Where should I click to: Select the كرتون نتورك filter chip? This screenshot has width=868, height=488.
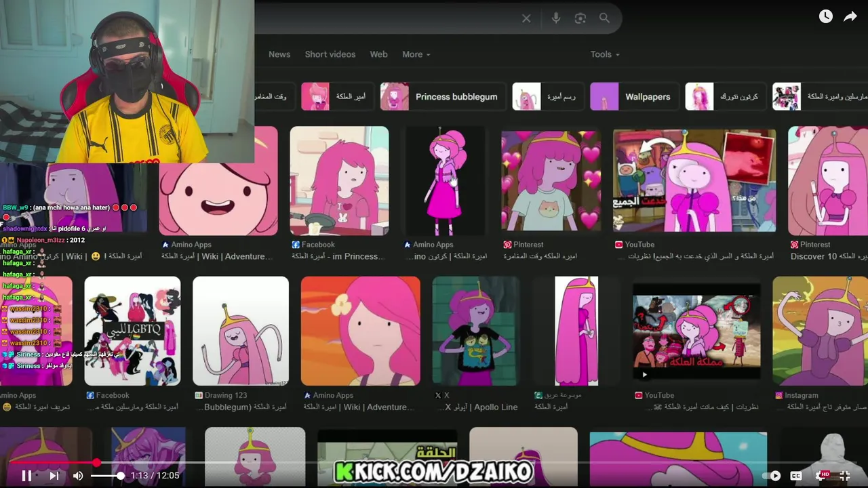(x=726, y=96)
